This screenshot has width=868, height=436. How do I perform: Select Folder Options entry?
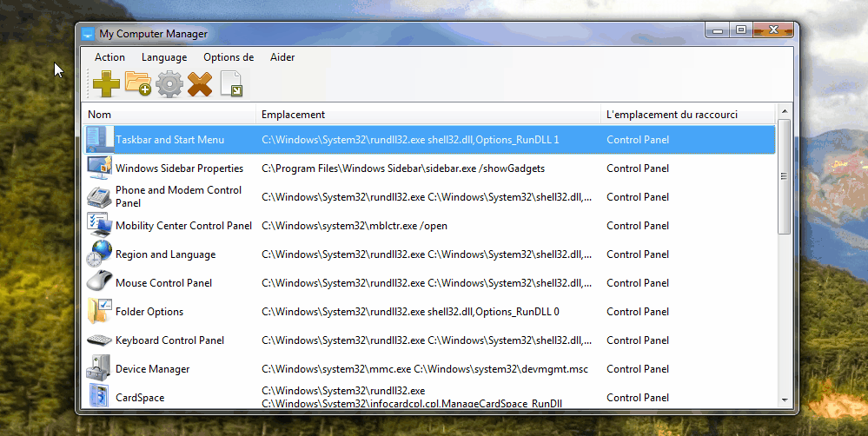tap(149, 312)
